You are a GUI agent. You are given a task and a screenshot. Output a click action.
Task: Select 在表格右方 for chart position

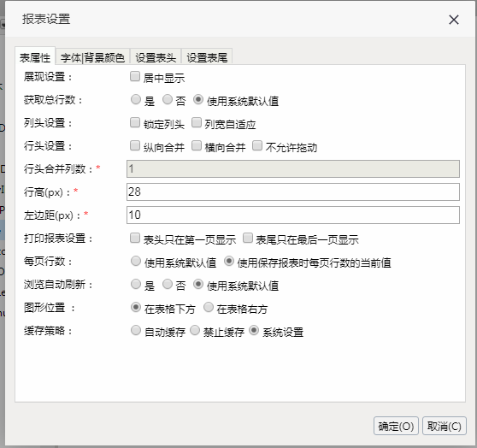pos(209,307)
